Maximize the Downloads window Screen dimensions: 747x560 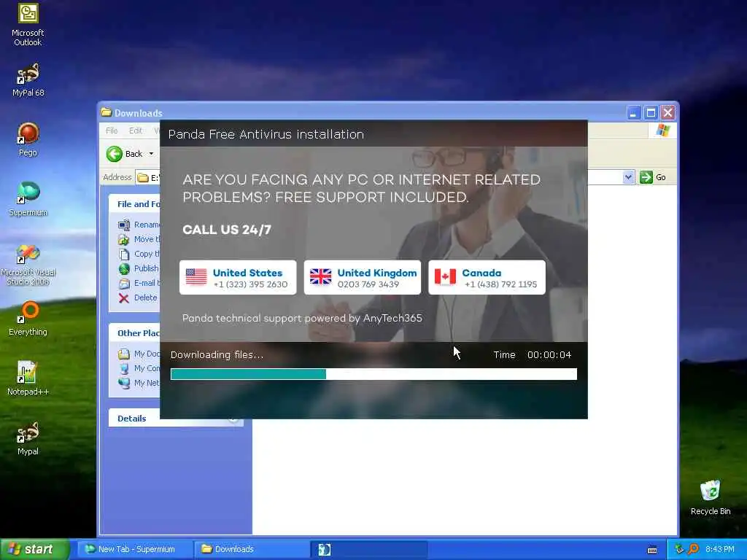[x=651, y=113]
